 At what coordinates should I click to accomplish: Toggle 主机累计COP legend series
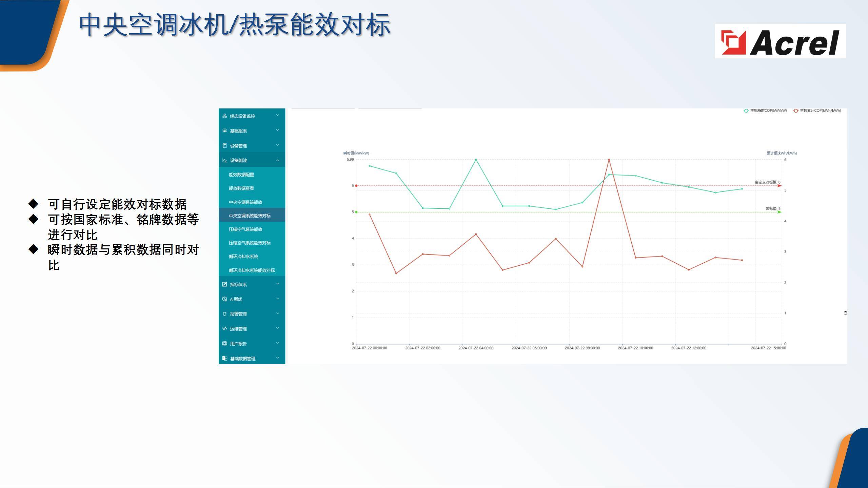817,110
